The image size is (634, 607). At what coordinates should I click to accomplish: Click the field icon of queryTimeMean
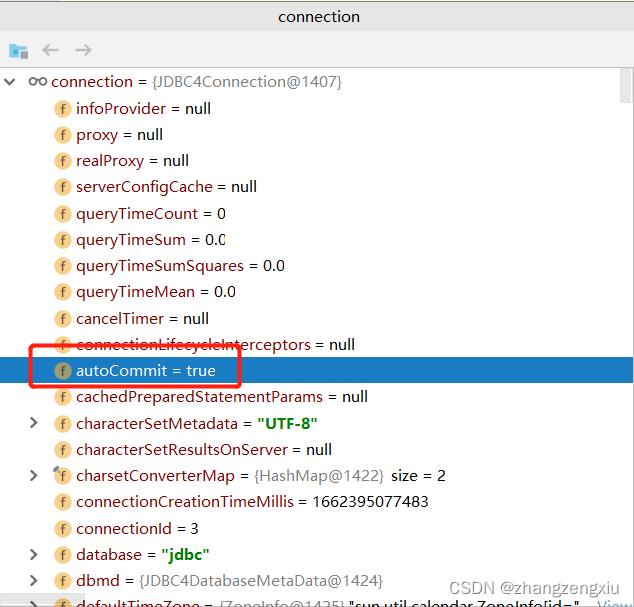tap(63, 292)
